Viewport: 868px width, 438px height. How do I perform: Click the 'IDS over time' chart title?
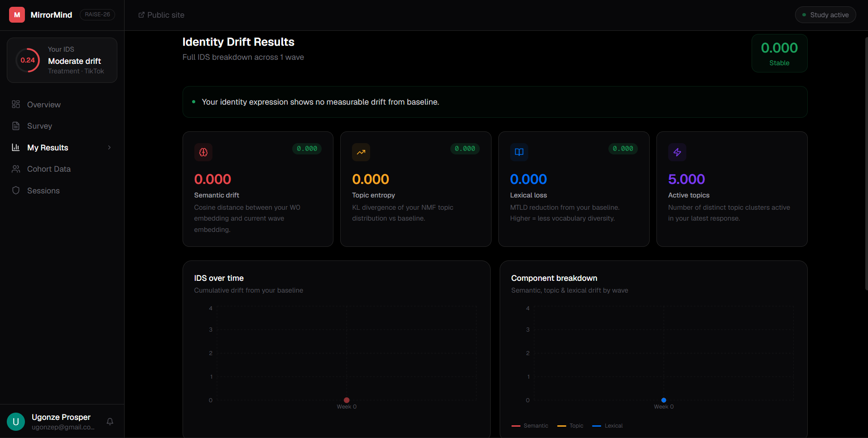219,278
